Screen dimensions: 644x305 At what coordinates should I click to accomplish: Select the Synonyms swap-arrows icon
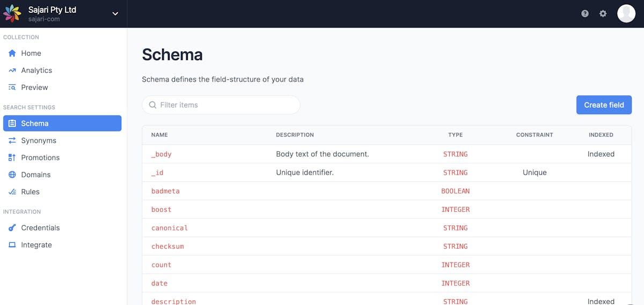coord(12,140)
